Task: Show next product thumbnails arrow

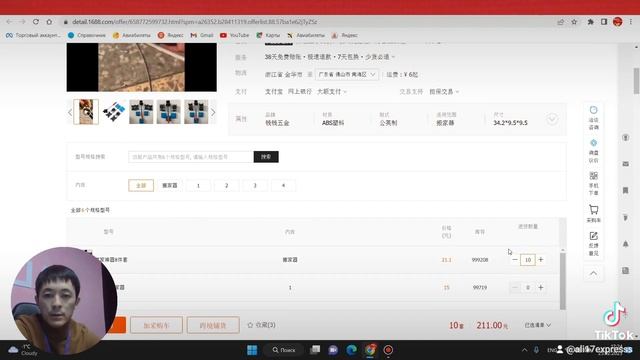Action: pos(213,112)
